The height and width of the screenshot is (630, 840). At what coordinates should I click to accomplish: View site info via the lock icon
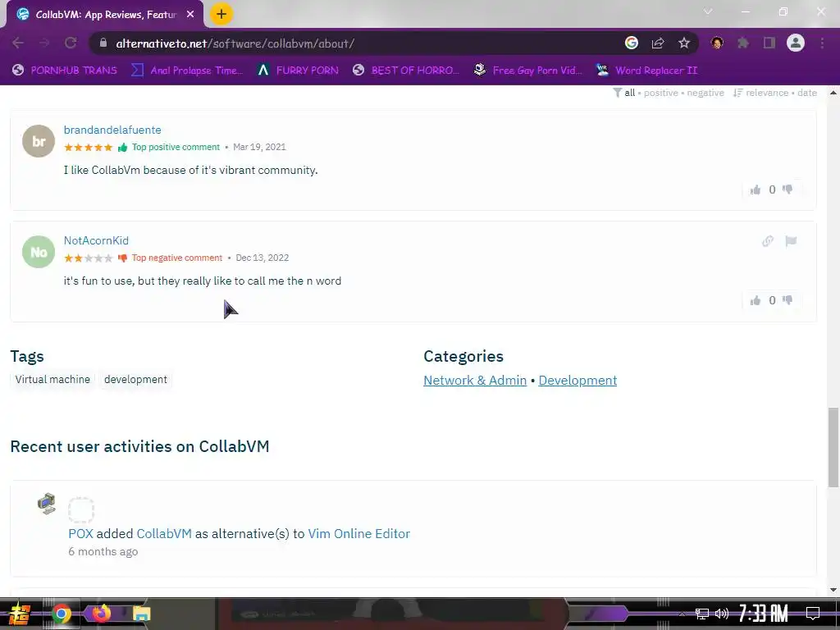point(103,43)
